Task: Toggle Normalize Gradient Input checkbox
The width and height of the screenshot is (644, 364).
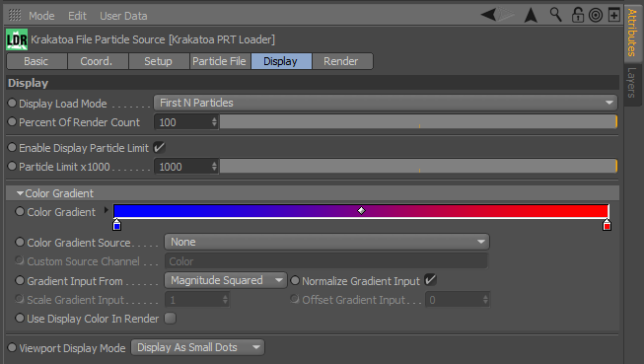Action: (x=430, y=280)
